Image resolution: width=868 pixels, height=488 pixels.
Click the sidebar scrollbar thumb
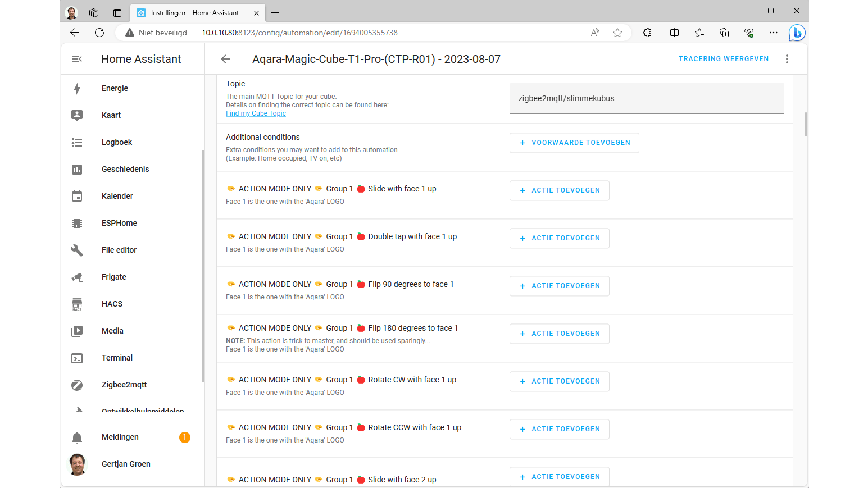pos(203,266)
